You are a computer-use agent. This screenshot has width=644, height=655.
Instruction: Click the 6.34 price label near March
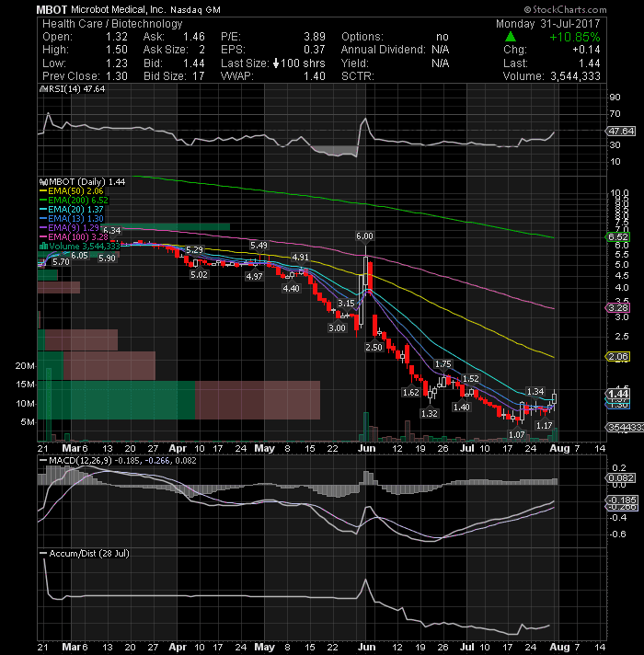tap(112, 230)
